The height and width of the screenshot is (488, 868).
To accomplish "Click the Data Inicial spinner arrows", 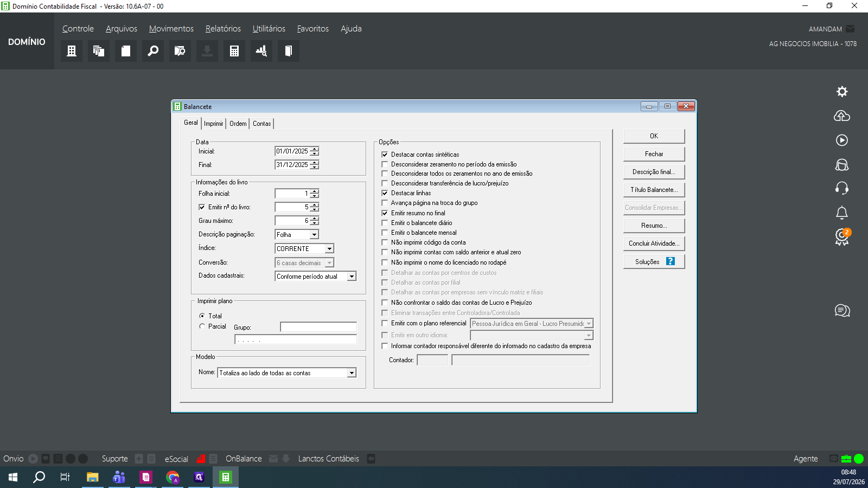I will (x=315, y=151).
